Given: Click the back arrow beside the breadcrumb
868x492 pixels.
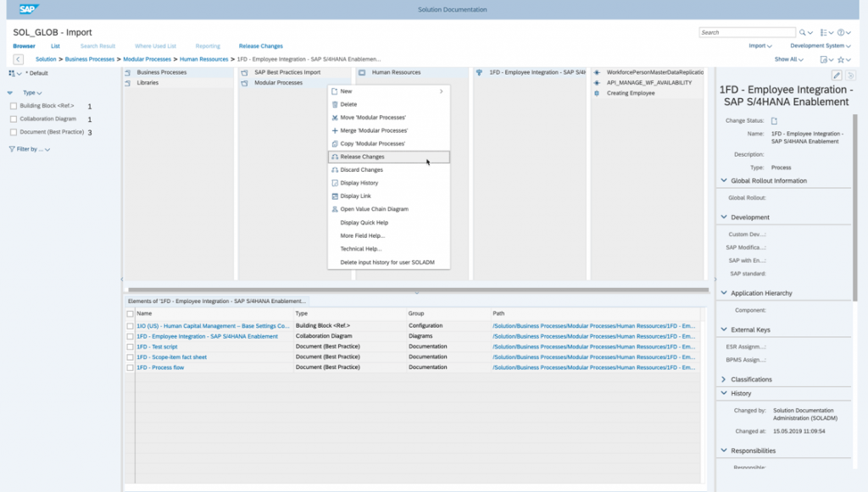Looking at the screenshot, I should point(19,59).
